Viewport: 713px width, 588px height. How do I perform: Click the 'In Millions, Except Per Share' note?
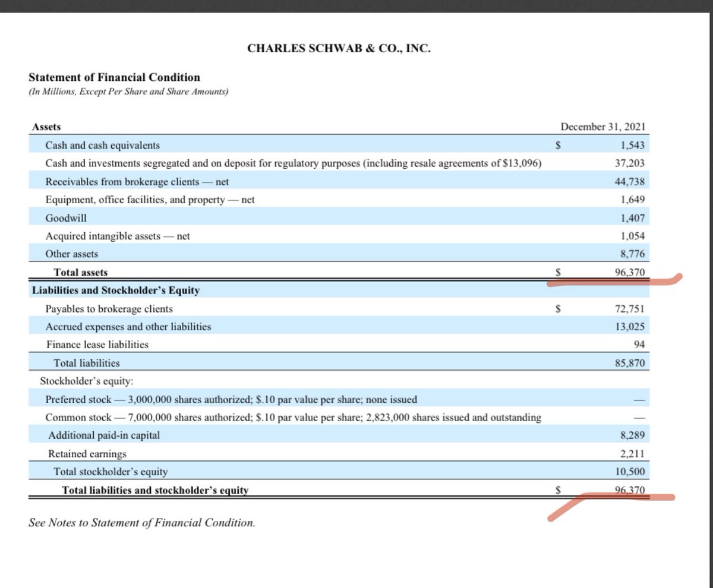point(128,92)
